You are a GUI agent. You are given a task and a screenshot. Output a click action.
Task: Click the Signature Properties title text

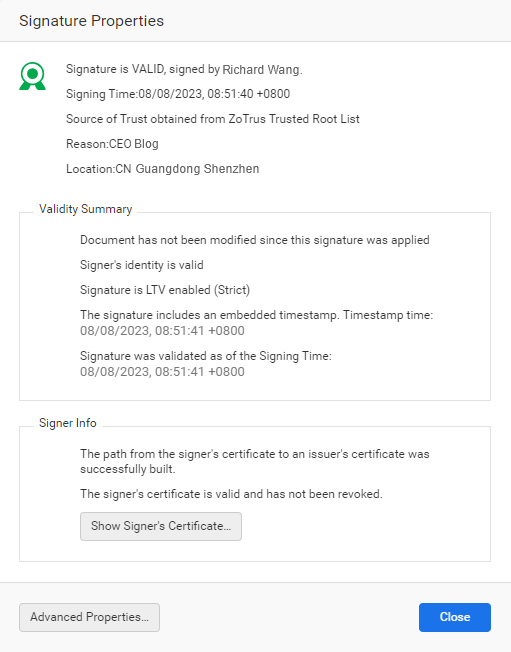91,21
